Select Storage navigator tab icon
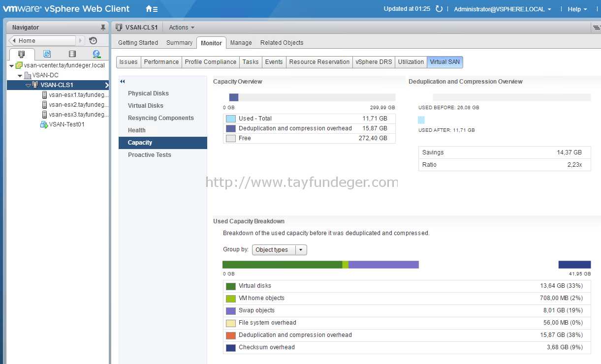 (72, 54)
